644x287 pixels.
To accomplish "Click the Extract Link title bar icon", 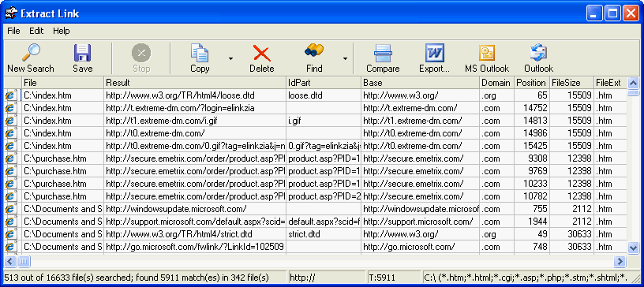I will [11, 13].
